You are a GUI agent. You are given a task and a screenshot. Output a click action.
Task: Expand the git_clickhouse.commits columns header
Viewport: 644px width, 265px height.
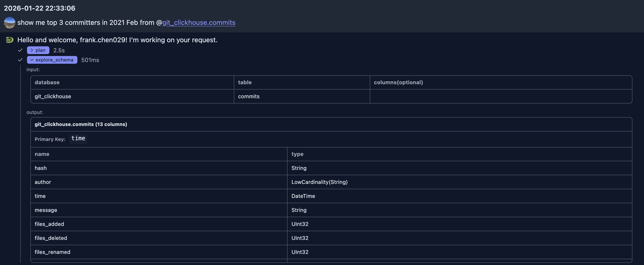click(81, 124)
